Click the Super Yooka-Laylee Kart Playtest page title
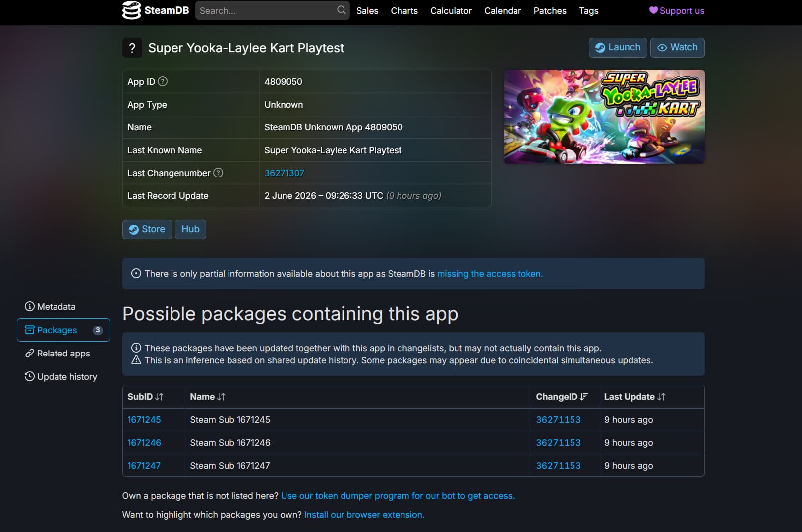The width and height of the screenshot is (802, 532). point(246,48)
